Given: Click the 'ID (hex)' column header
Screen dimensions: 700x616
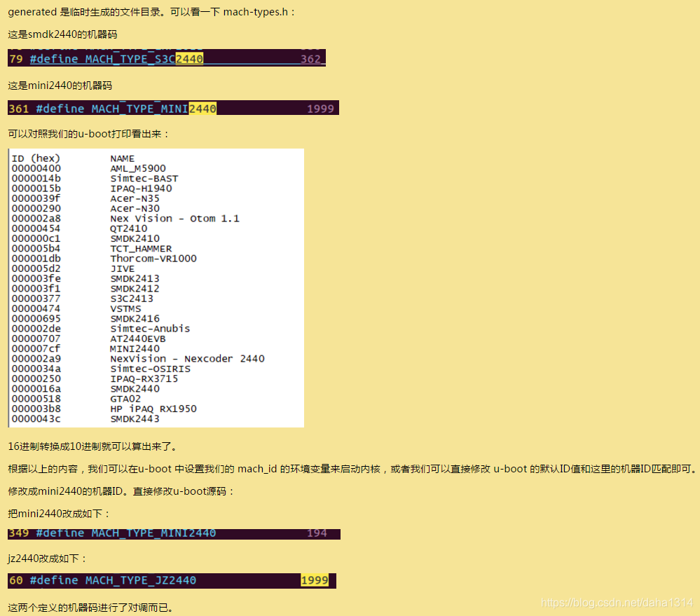Looking at the screenshot, I should (36, 158).
